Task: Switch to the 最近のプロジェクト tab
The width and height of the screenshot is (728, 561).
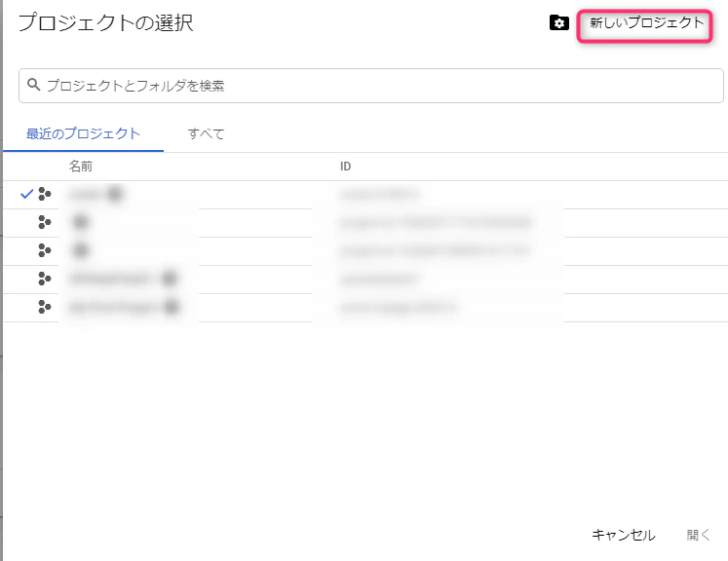Action: point(83,133)
